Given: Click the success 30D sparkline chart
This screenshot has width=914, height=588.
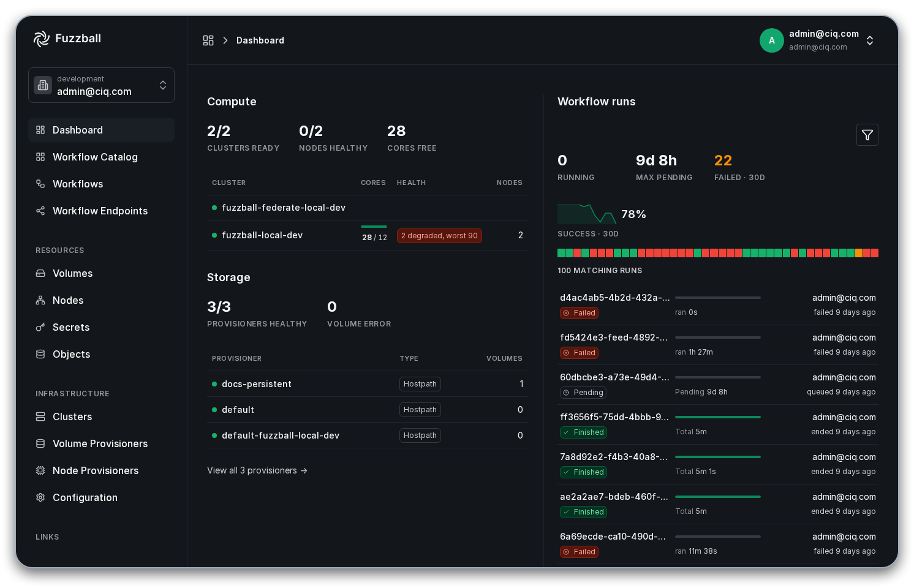Looking at the screenshot, I should (x=587, y=214).
